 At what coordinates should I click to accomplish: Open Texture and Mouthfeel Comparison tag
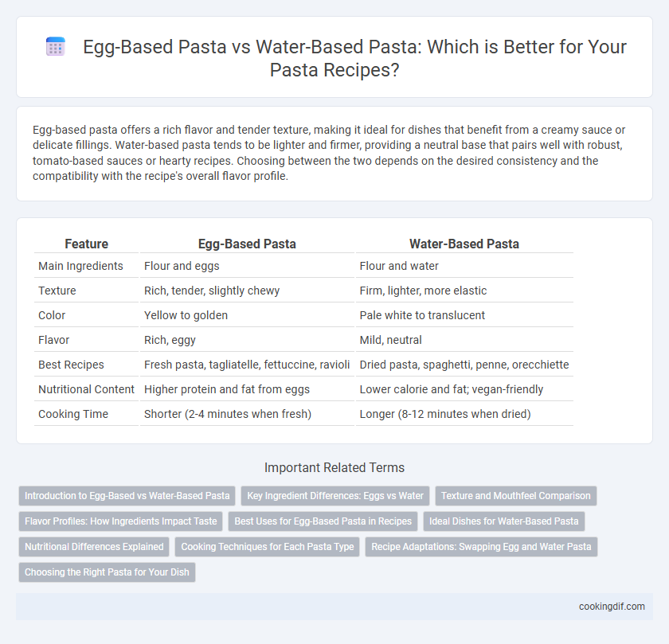click(x=516, y=496)
